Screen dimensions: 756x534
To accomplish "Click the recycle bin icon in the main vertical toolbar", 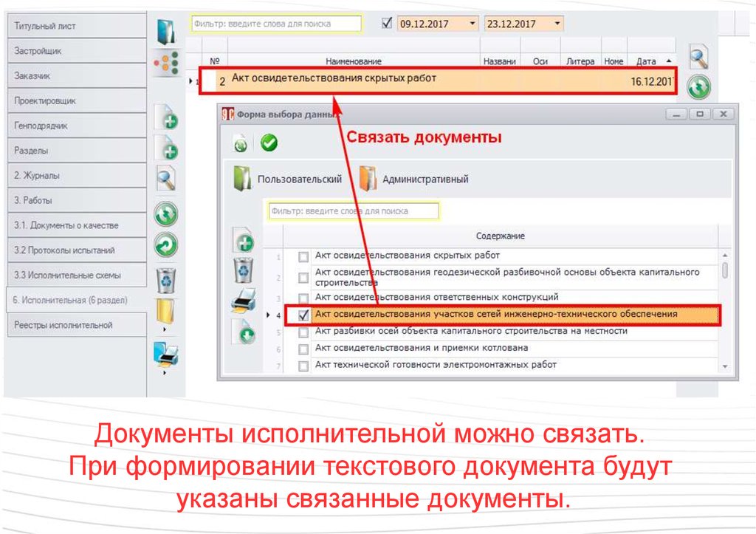I will 166,281.
